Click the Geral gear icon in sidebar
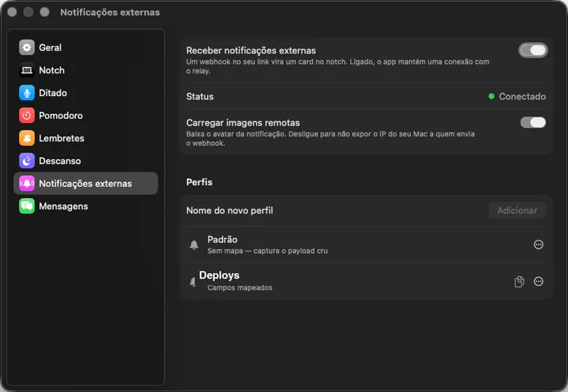The width and height of the screenshot is (568, 392). pyautogui.click(x=27, y=47)
